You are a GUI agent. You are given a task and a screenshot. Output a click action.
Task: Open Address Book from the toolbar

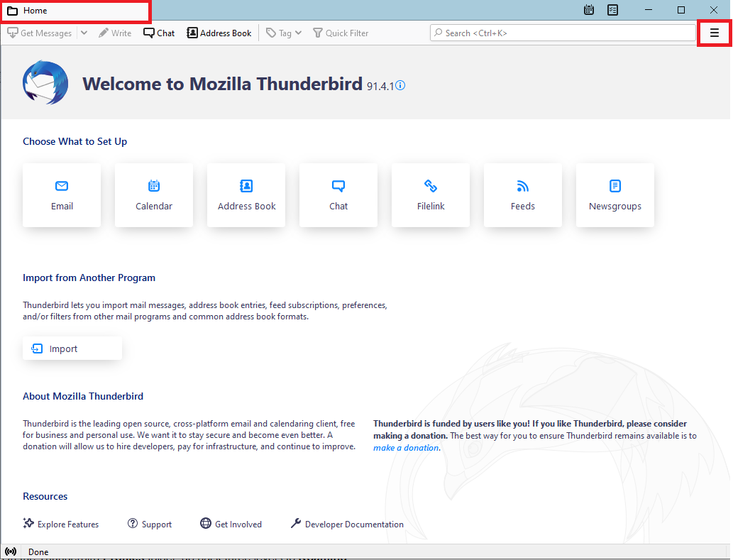(219, 33)
